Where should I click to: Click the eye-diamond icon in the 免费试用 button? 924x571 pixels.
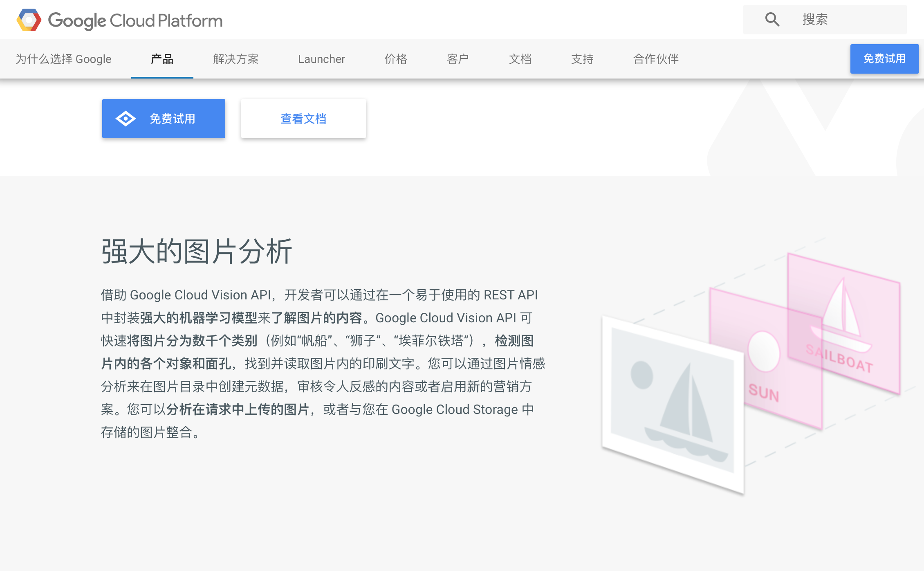[126, 119]
